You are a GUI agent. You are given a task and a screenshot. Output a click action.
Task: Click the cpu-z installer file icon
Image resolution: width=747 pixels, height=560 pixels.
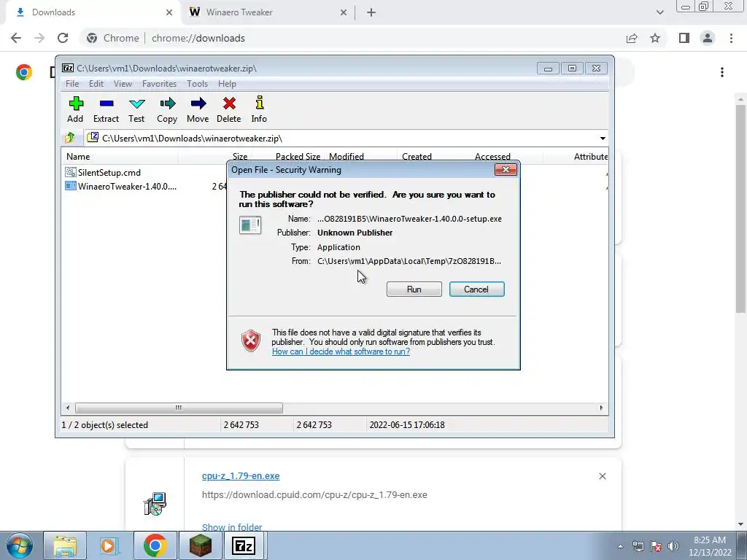pyautogui.click(x=155, y=504)
